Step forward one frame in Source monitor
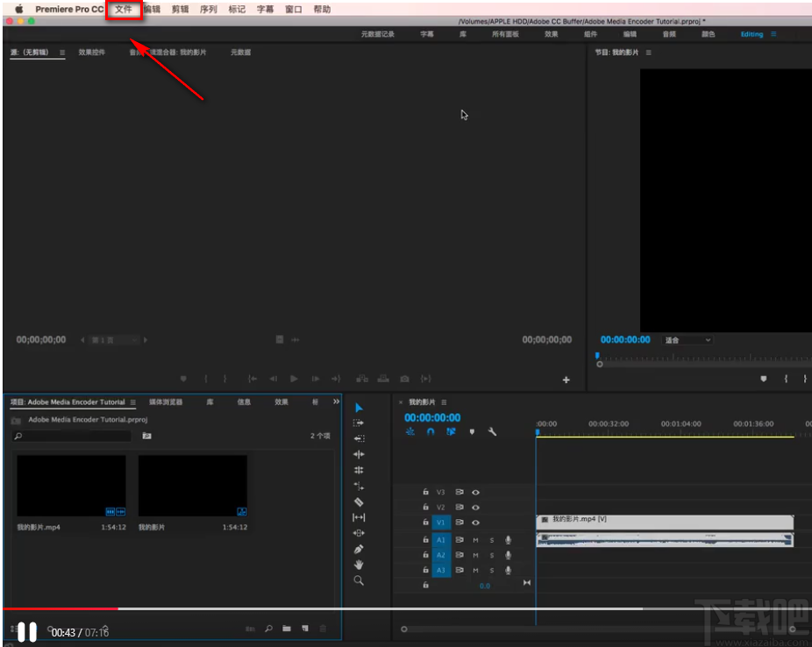The width and height of the screenshot is (812, 647). pyautogui.click(x=316, y=379)
